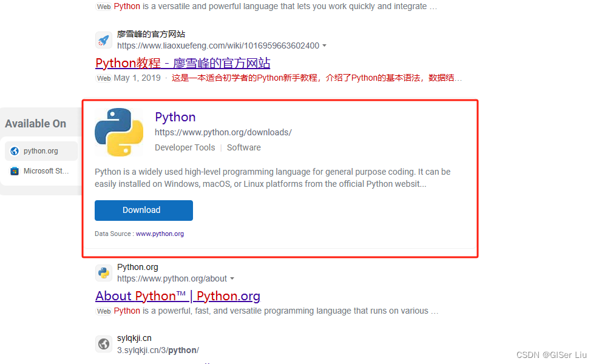
Task: Click the Chinese snippet about Python新手教程
Action: (x=317, y=78)
